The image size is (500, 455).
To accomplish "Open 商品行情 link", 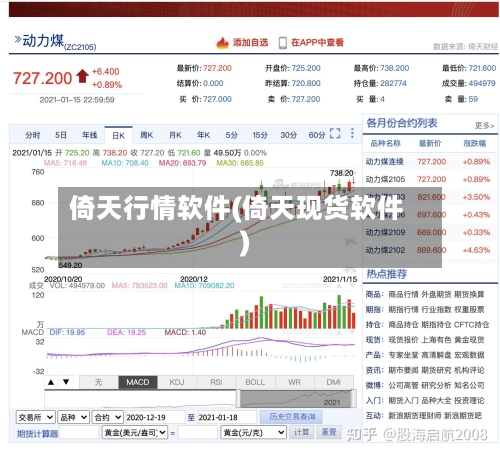I will click(x=403, y=295).
